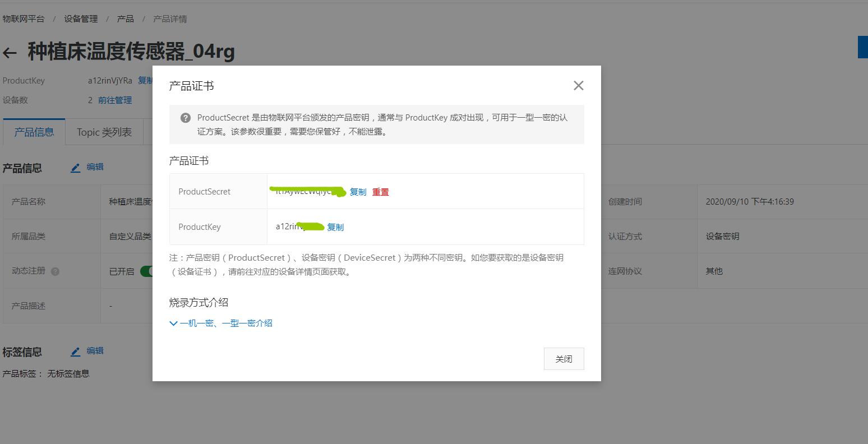Click 设备密钥 authentication value
The image size is (868, 444).
click(722, 237)
